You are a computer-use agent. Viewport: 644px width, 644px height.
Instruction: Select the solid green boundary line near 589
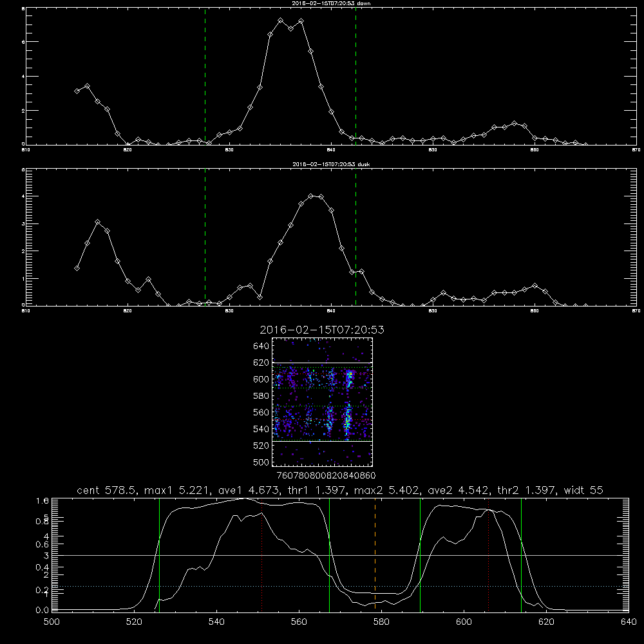click(x=420, y=554)
